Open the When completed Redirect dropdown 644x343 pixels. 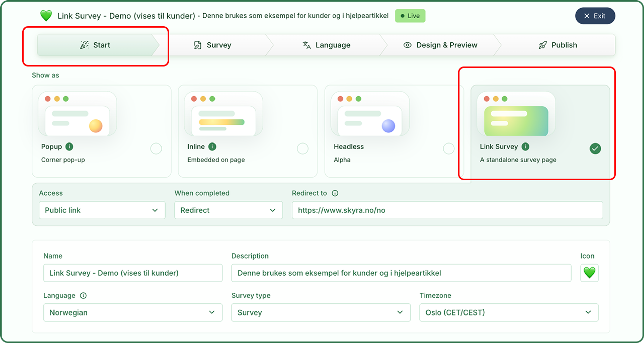228,210
